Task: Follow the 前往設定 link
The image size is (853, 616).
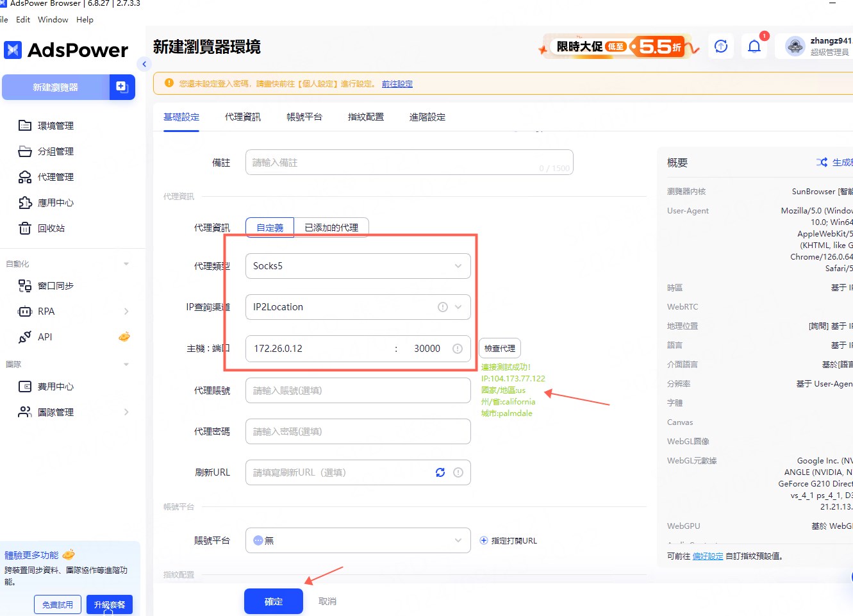Action: tap(397, 84)
